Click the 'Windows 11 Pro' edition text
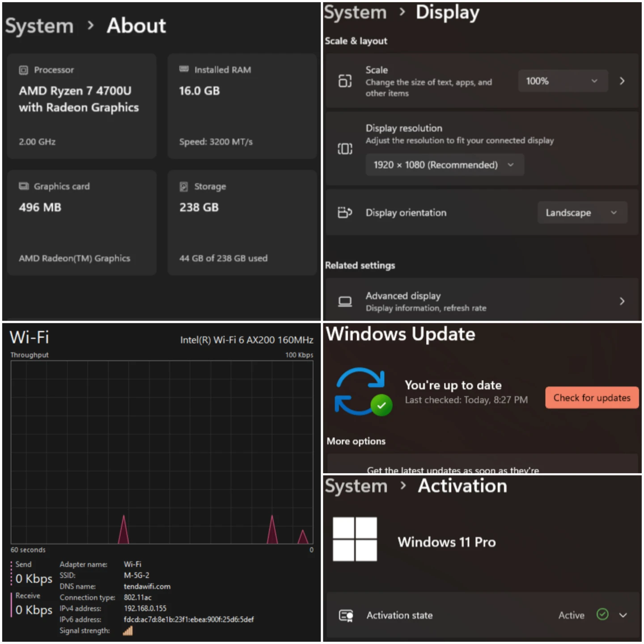644x644 pixels. 447,542
